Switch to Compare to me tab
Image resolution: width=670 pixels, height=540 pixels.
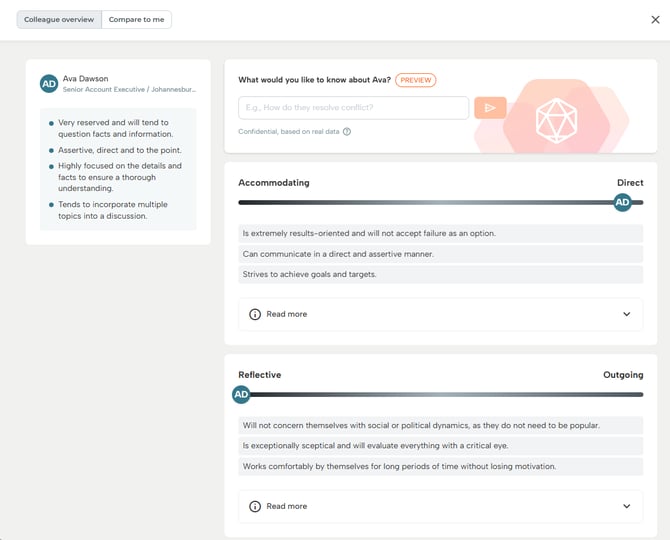click(137, 20)
